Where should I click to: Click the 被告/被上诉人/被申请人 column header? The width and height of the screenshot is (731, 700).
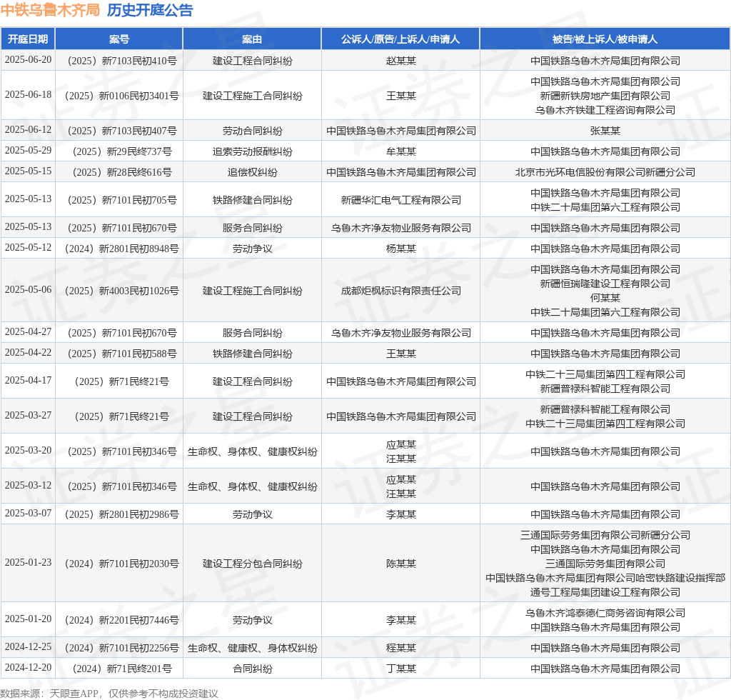605,39
